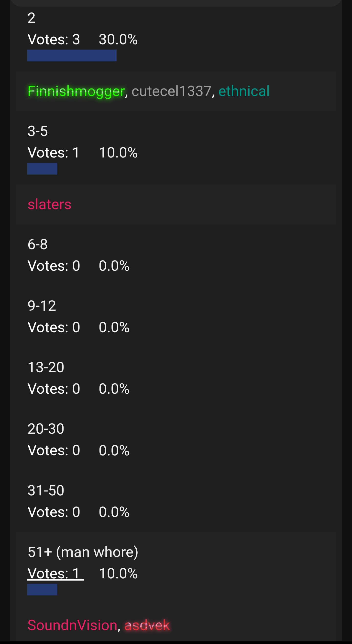This screenshot has height=644, width=352.
Task: Click Votes: 1 count under 3-5
Action: point(54,153)
